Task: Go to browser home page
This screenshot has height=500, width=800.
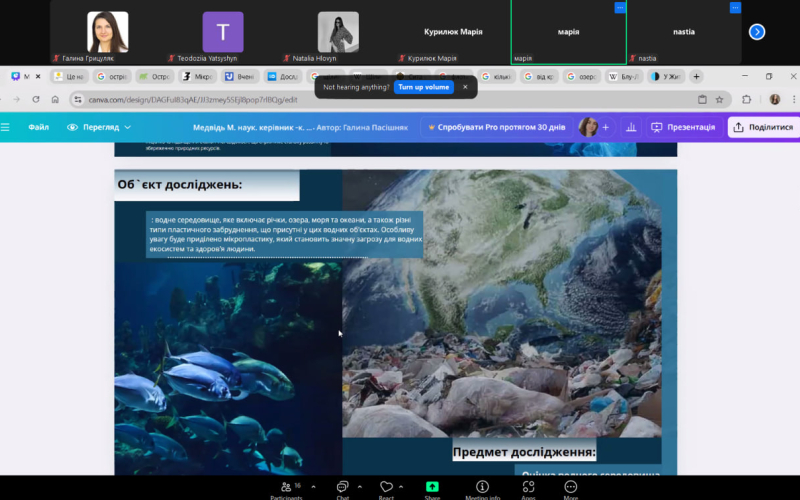Action: [x=55, y=99]
